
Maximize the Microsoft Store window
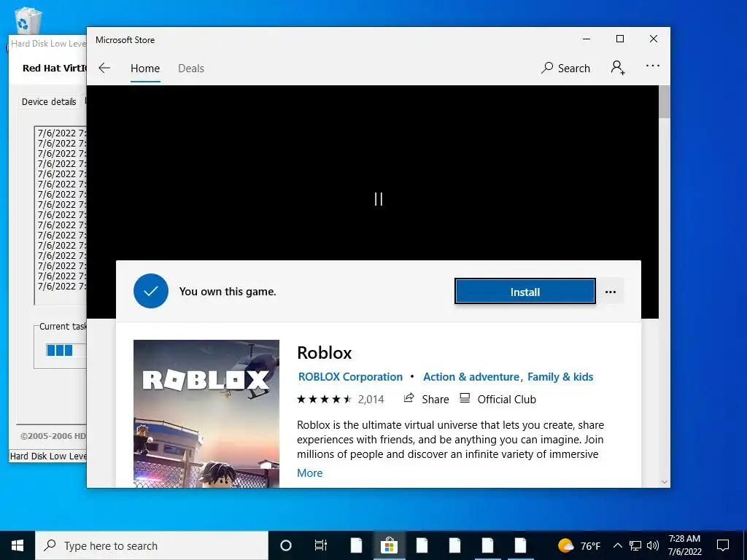(x=620, y=39)
